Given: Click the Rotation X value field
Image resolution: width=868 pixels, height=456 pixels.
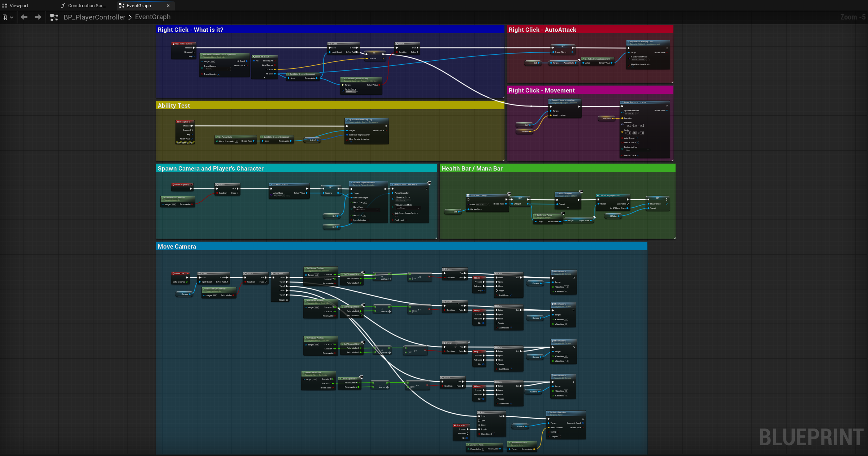Looking at the screenshot, I should pos(629,125).
